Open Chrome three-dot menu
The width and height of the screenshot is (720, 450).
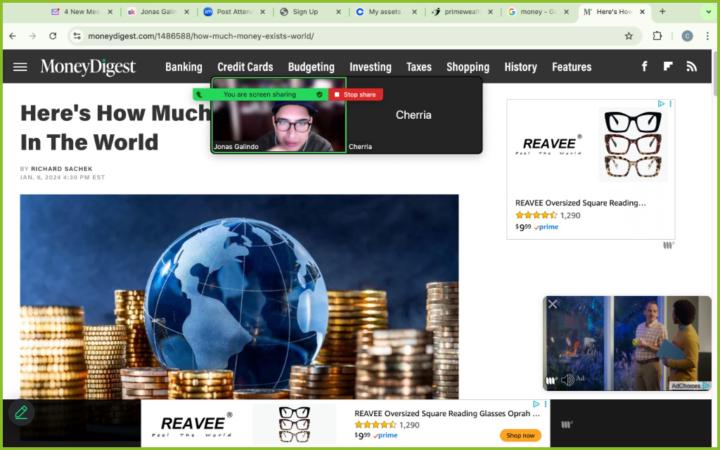click(x=708, y=36)
